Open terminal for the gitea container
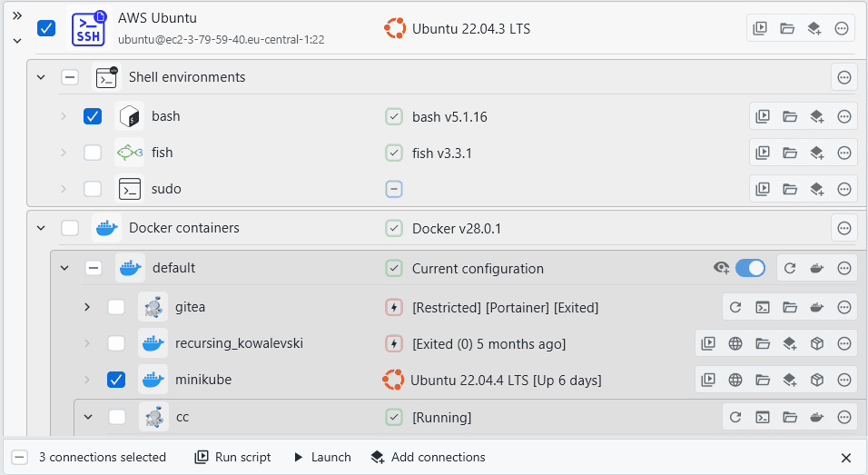This screenshot has height=475, width=868. (x=763, y=307)
